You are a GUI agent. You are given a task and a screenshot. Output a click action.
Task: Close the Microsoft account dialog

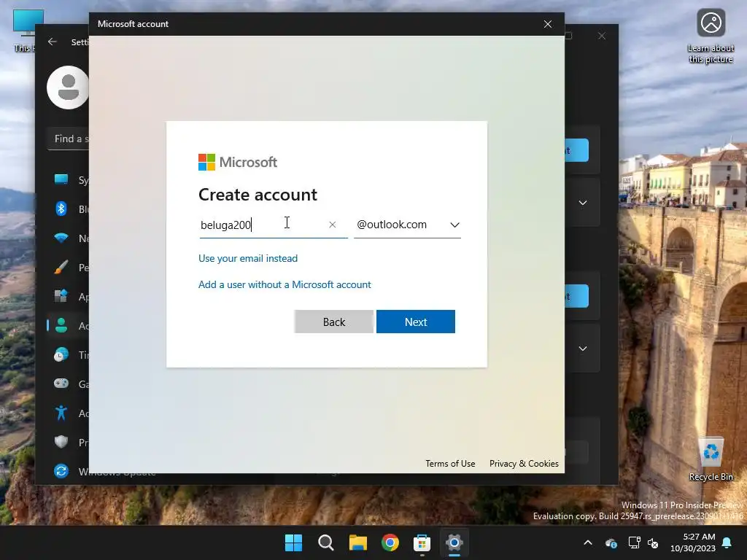point(548,24)
